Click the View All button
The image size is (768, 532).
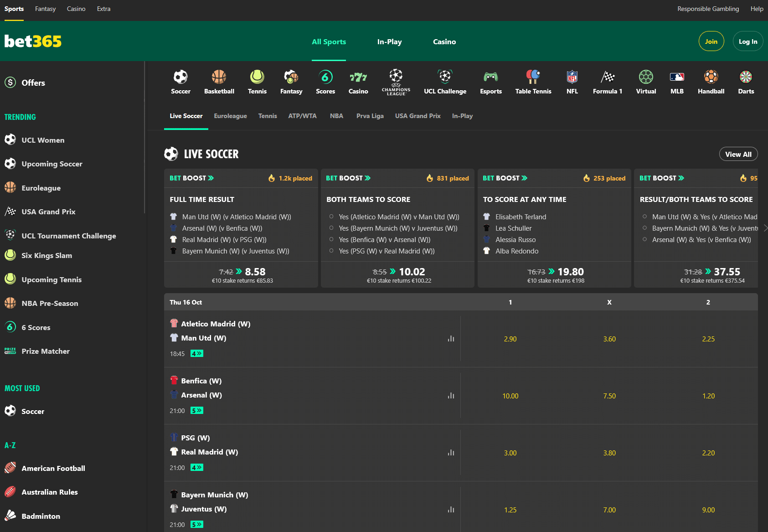coord(738,154)
